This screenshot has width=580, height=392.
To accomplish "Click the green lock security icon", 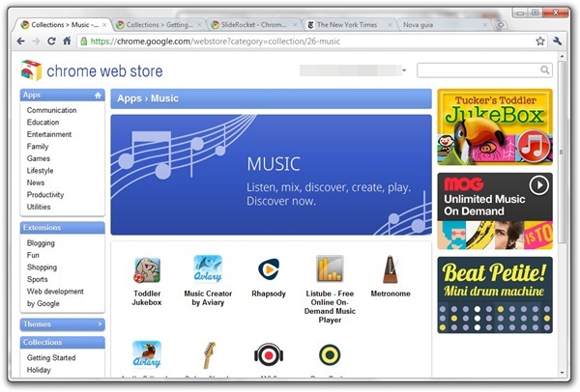I will [x=84, y=41].
